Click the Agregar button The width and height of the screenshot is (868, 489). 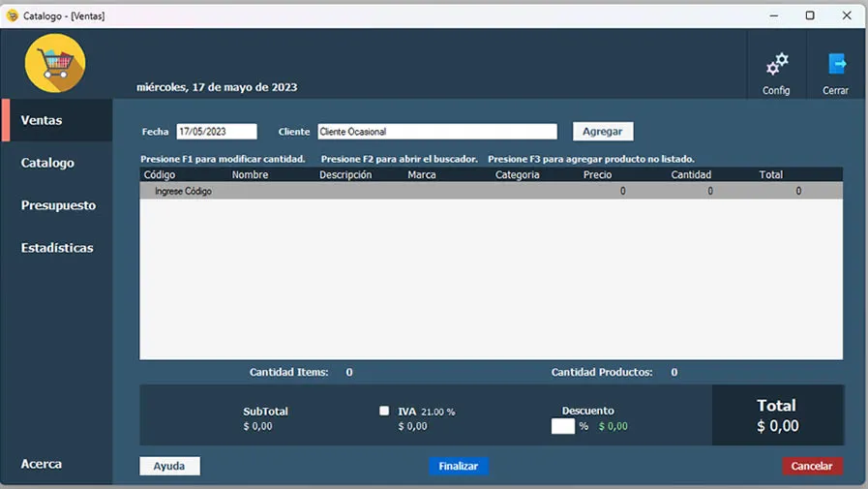coord(603,132)
